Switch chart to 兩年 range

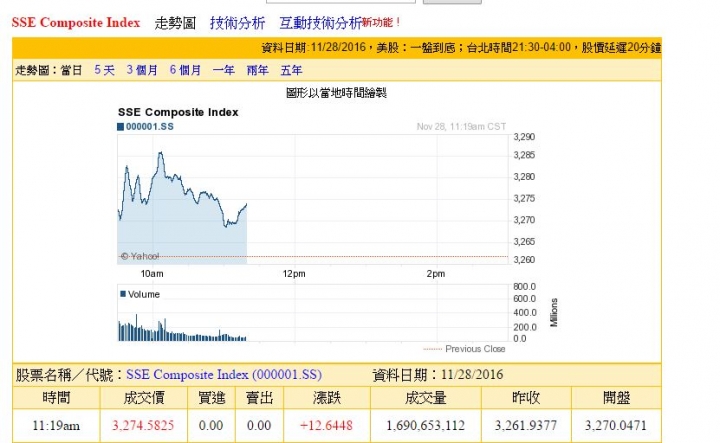(257, 70)
